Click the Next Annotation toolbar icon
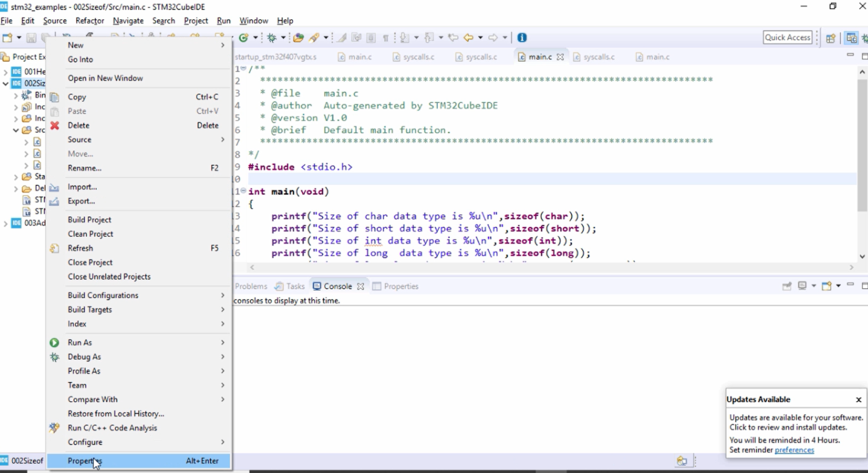Viewport: 868px width, 473px height. [405, 38]
